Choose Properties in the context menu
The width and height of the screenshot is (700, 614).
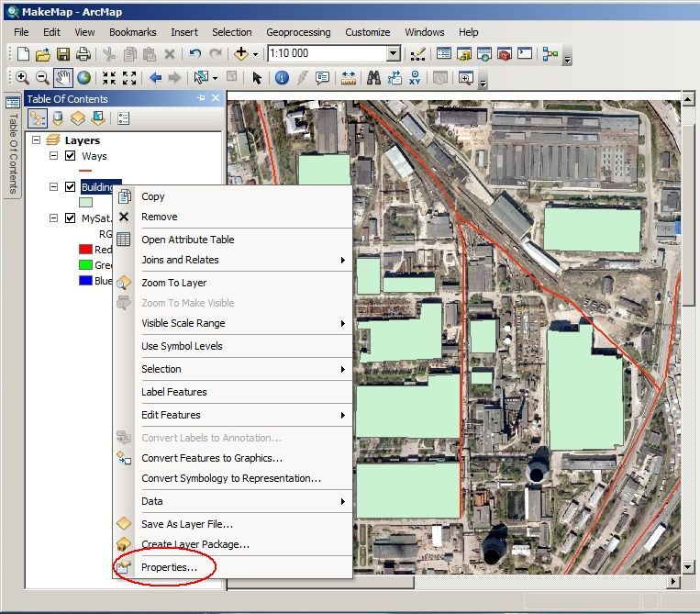pyautogui.click(x=169, y=567)
